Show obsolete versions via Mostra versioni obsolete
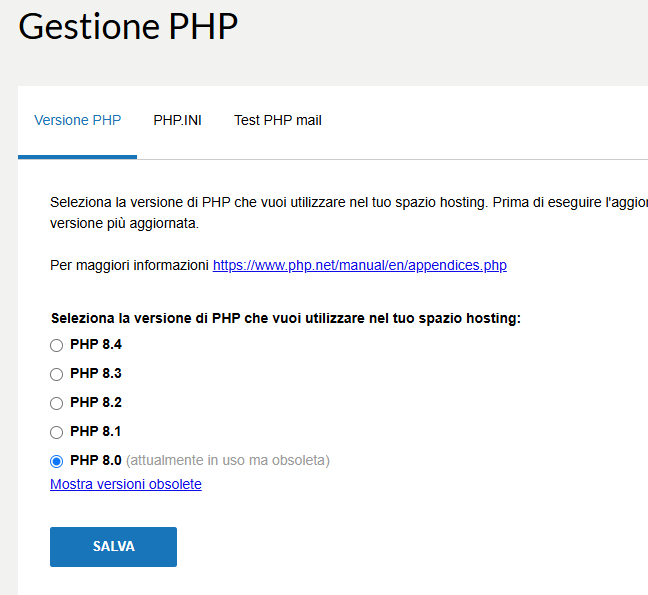648x595 pixels. point(126,484)
